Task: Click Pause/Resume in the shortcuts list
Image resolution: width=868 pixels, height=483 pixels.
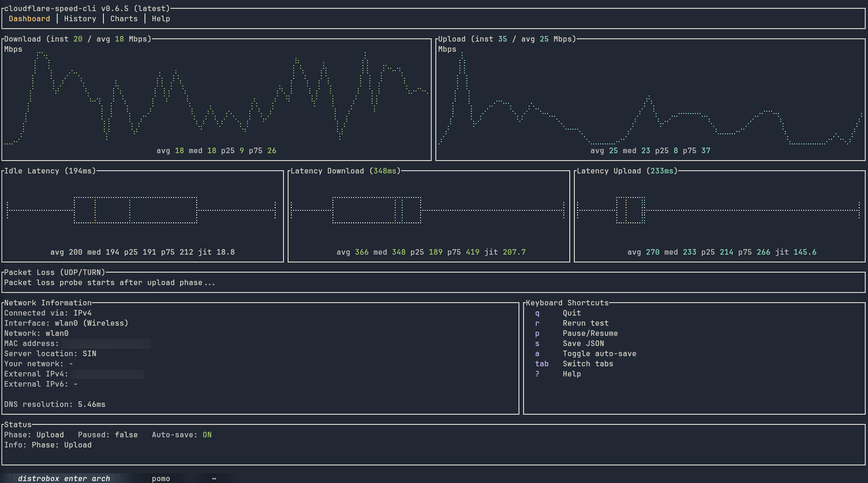Action: (x=590, y=333)
